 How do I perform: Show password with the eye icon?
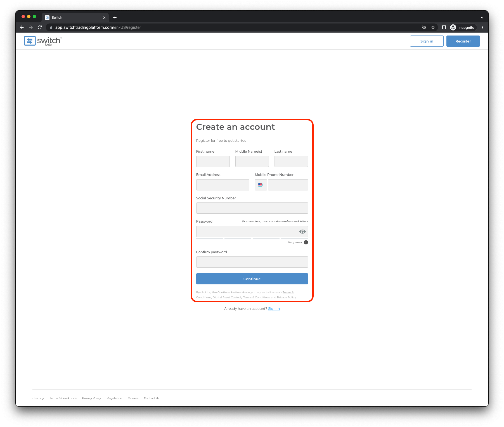pyautogui.click(x=302, y=232)
